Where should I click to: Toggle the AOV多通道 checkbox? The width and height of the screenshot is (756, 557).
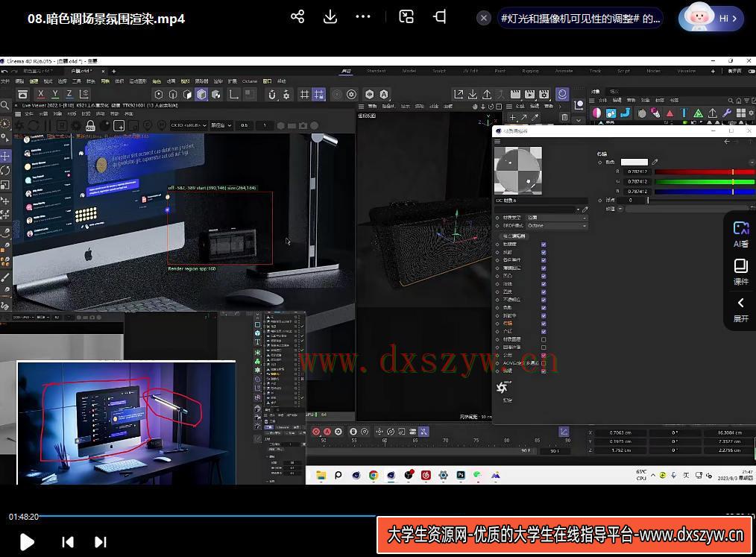click(544, 363)
